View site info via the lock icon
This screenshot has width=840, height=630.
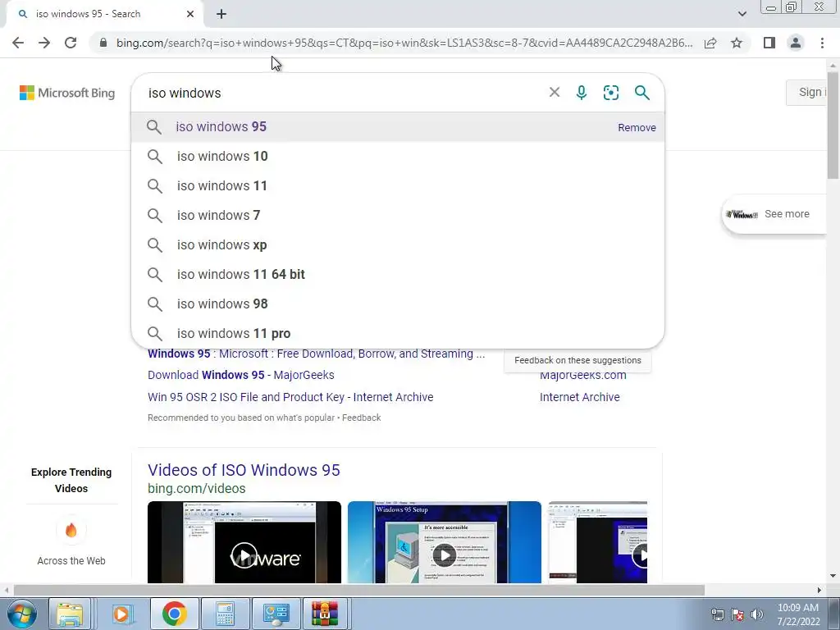(103, 43)
